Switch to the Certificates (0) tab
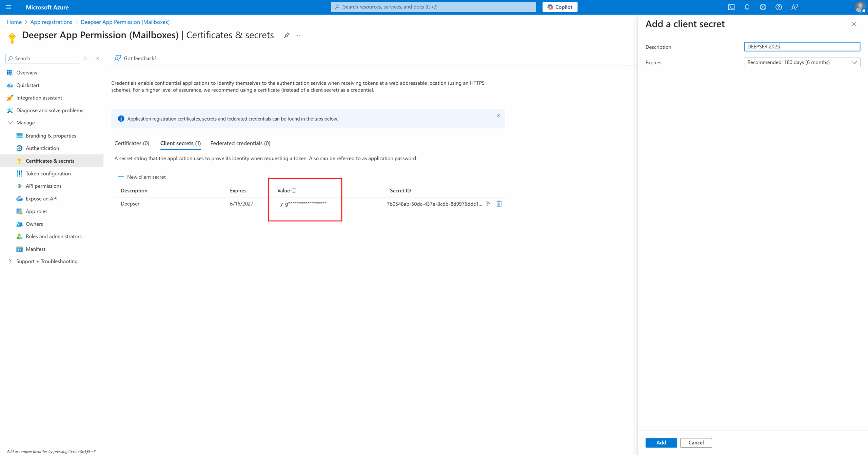This screenshot has height=455, width=868. pos(132,143)
